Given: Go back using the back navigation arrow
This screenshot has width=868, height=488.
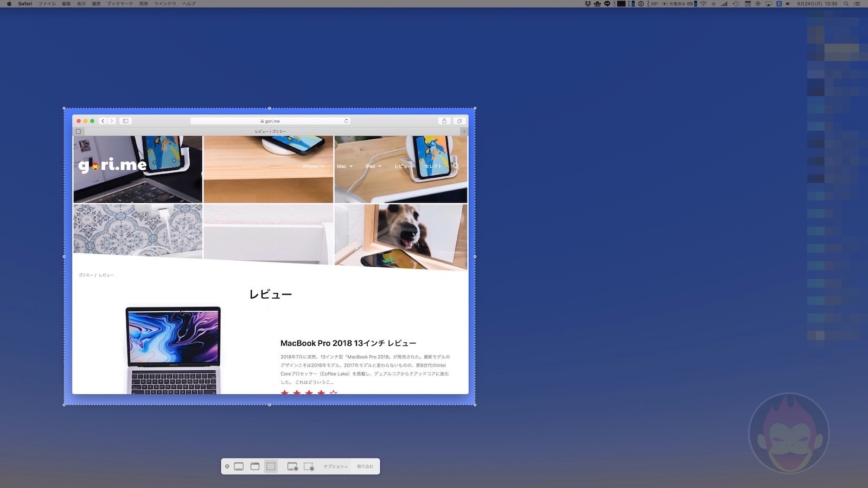Looking at the screenshot, I should pyautogui.click(x=103, y=121).
